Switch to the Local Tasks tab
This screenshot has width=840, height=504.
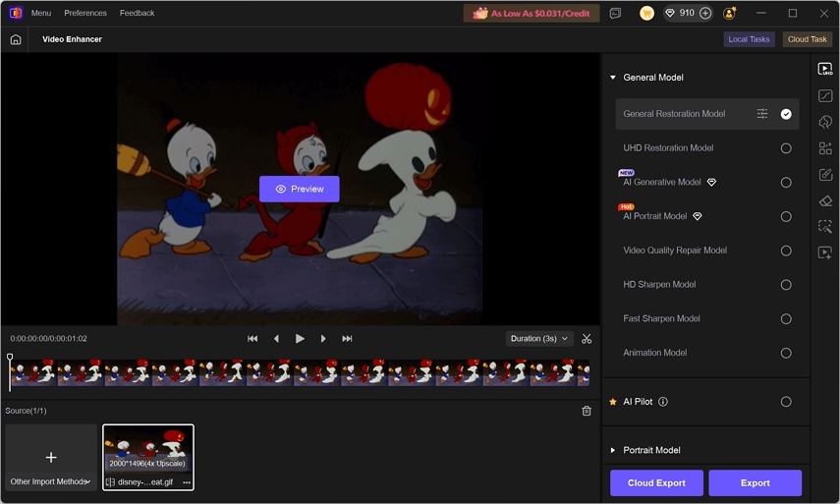click(x=749, y=39)
